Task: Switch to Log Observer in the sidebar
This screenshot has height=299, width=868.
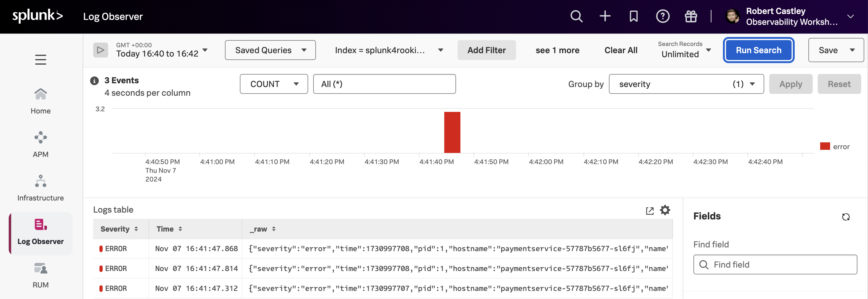Action: [40, 232]
